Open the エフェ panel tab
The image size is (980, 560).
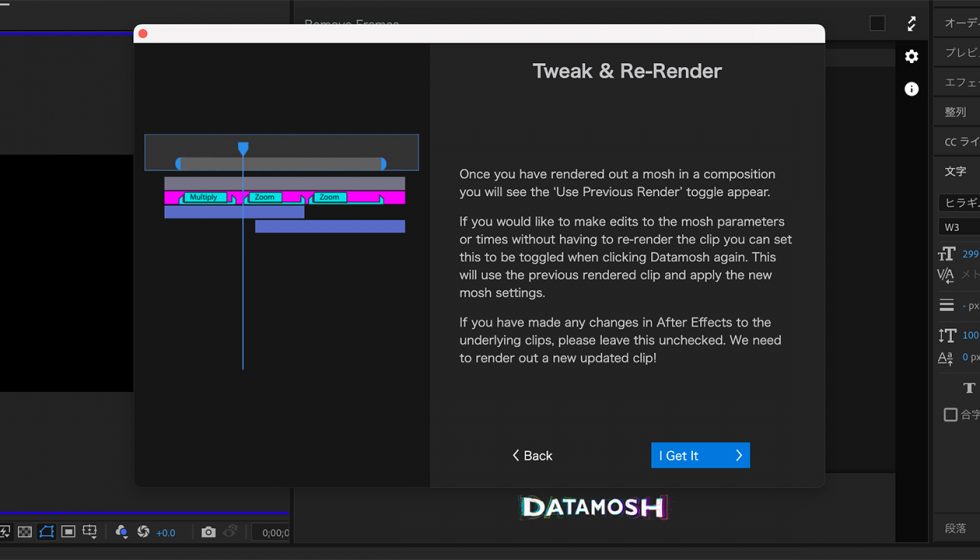961,82
